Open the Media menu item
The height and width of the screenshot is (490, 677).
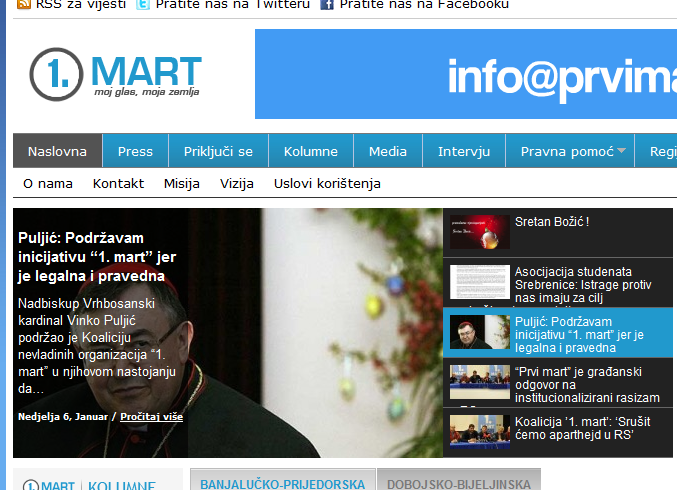(x=387, y=151)
